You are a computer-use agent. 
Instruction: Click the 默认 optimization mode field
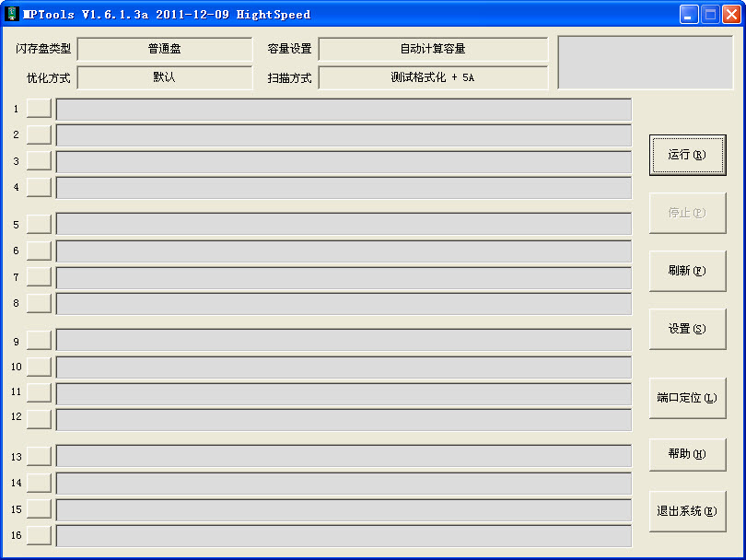click(164, 77)
